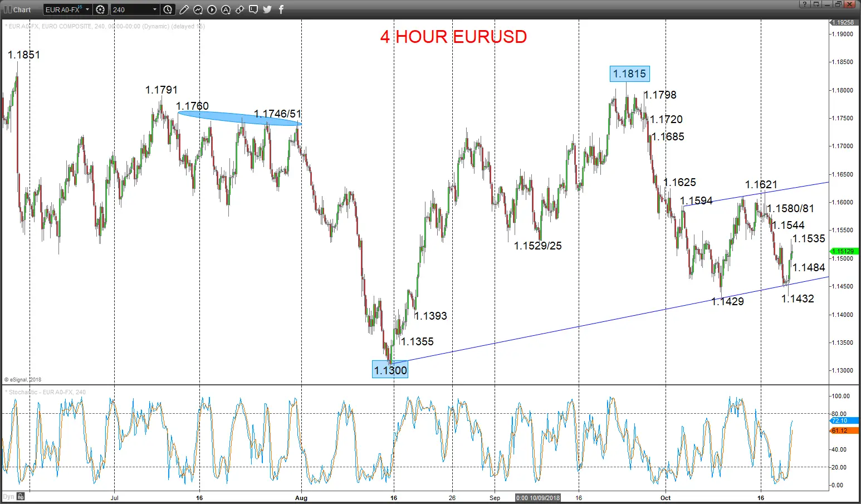Screen dimensions: 861x504
Task: Toggle the Dyn scaling button
Action: [x=8, y=497]
